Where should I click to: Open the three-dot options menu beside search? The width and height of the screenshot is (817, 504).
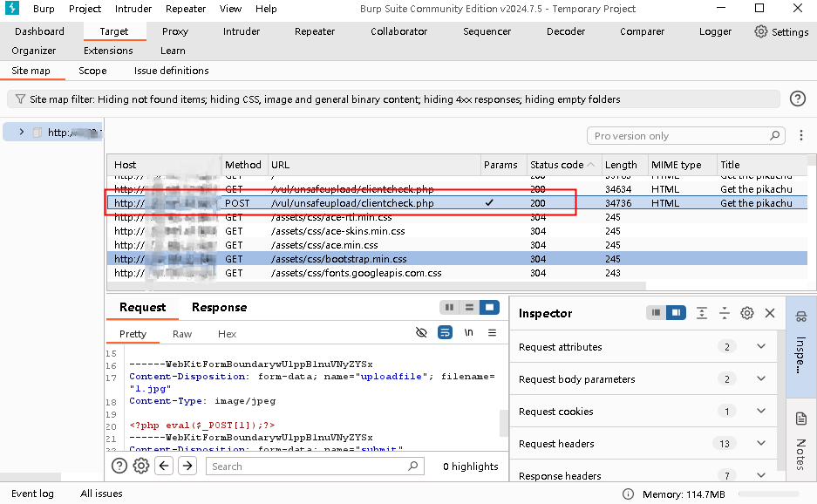[x=800, y=135]
